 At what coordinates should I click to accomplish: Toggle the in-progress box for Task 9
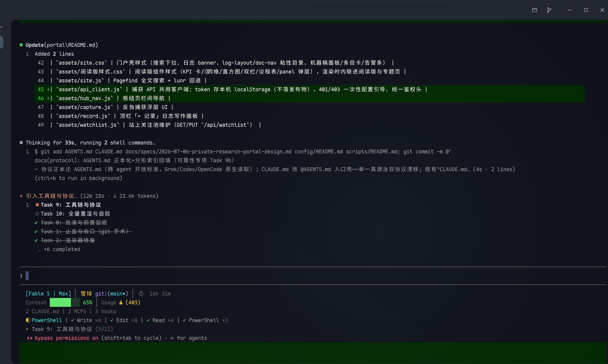coord(37,205)
